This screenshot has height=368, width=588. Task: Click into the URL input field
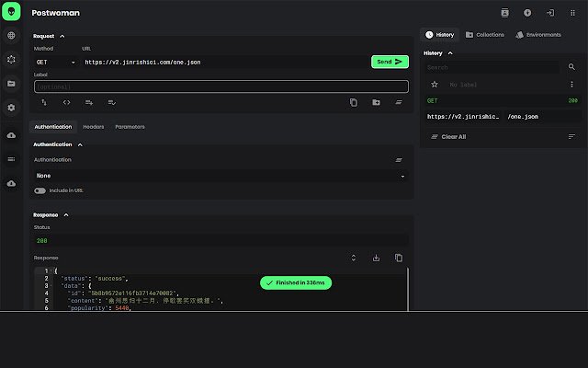pos(225,62)
